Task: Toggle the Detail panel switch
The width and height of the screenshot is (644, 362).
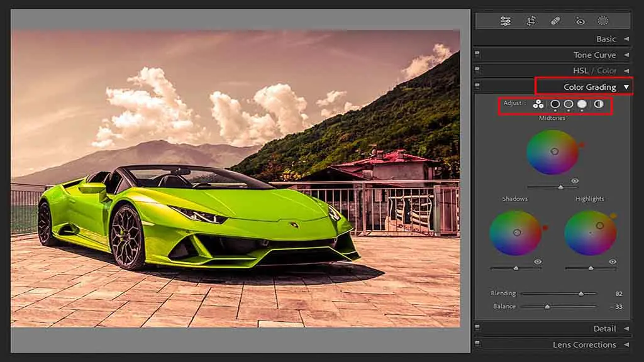Action: tap(477, 327)
